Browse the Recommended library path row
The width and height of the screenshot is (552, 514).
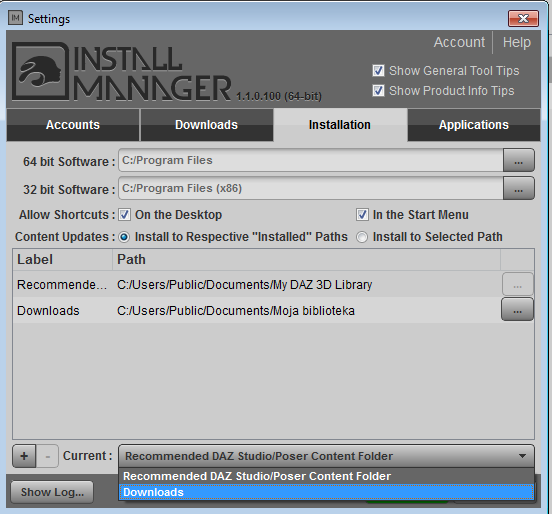coord(518,284)
